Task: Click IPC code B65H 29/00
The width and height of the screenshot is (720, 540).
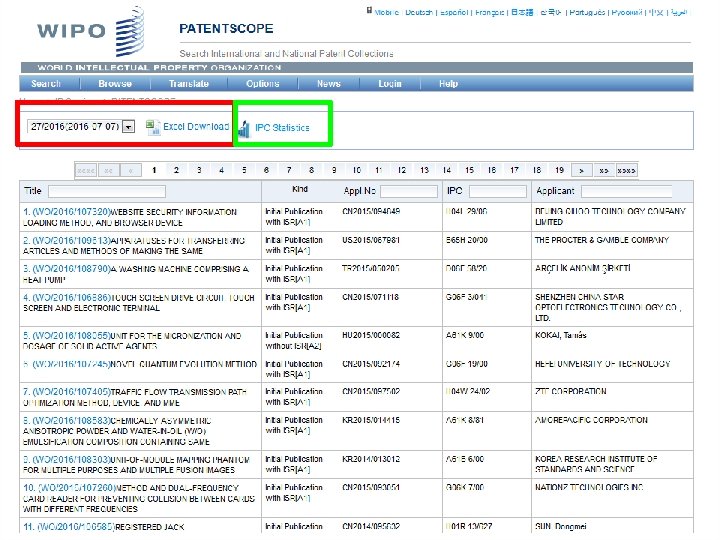Action: tap(467, 240)
